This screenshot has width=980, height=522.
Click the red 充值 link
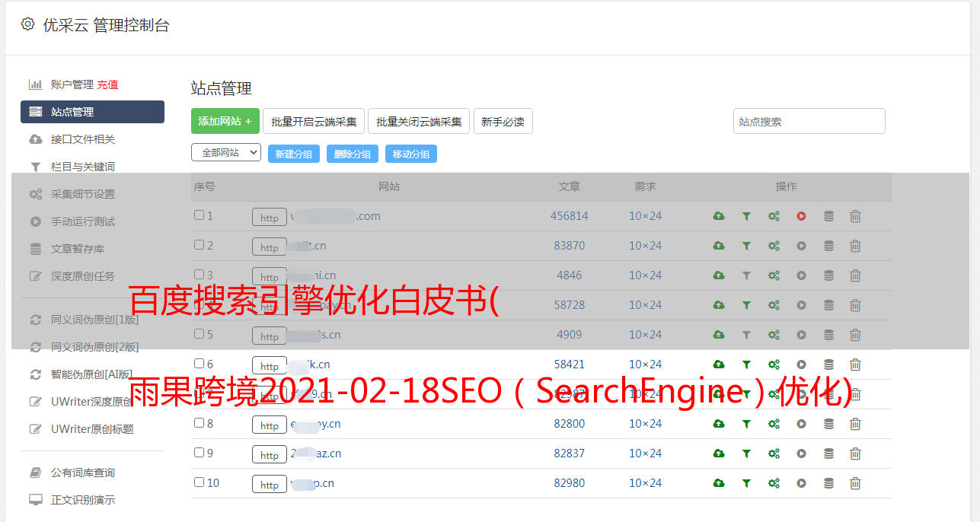[x=107, y=84]
